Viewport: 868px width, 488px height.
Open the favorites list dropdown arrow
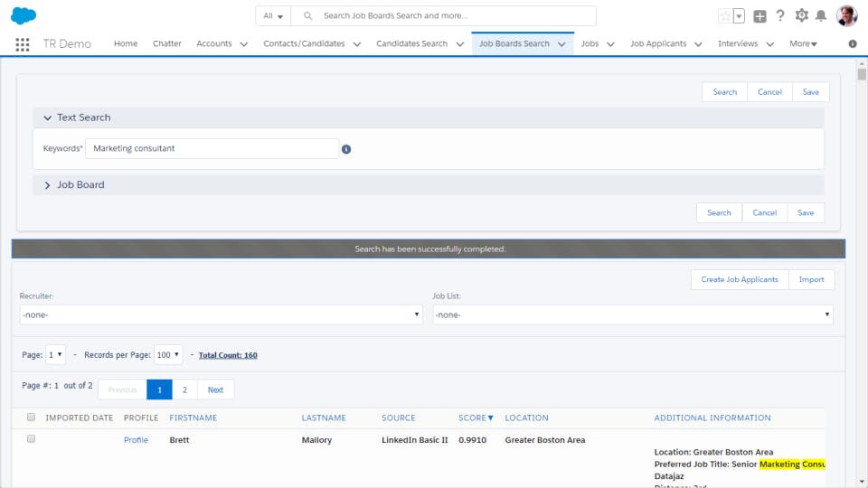pyautogui.click(x=739, y=16)
